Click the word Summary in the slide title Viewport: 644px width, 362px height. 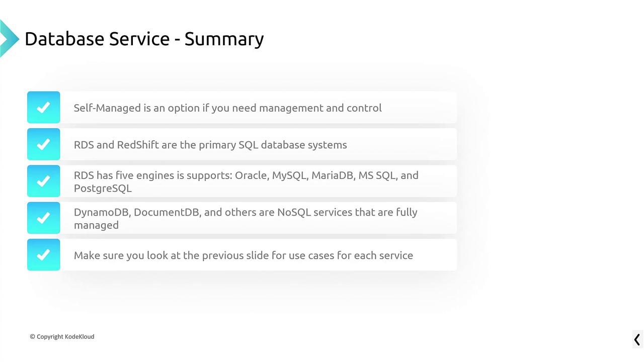(x=224, y=39)
